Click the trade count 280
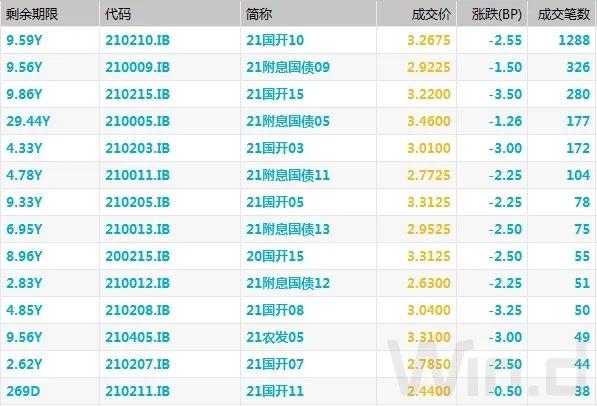The height and width of the screenshot is (406, 597). [578, 94]
